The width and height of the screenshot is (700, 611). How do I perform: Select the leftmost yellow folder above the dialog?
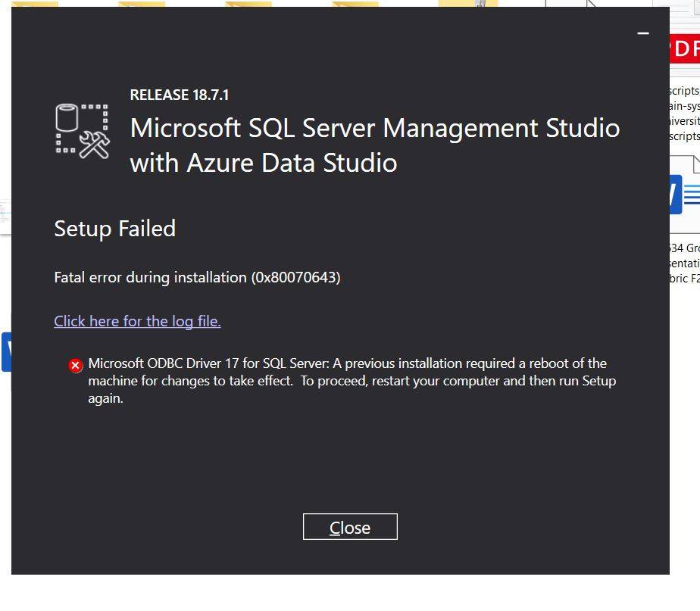click(35, 4)
